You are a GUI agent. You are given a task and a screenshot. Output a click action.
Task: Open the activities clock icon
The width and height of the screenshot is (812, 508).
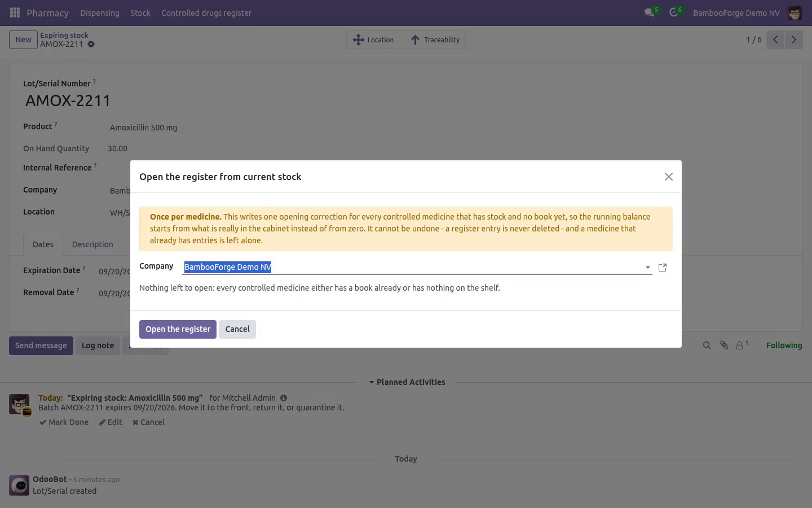pyautogui.click(x=675, y=12)
